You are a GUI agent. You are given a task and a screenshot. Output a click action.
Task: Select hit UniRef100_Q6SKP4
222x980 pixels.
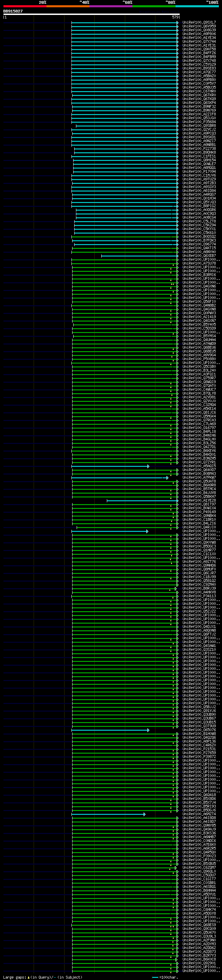point(199,103)
